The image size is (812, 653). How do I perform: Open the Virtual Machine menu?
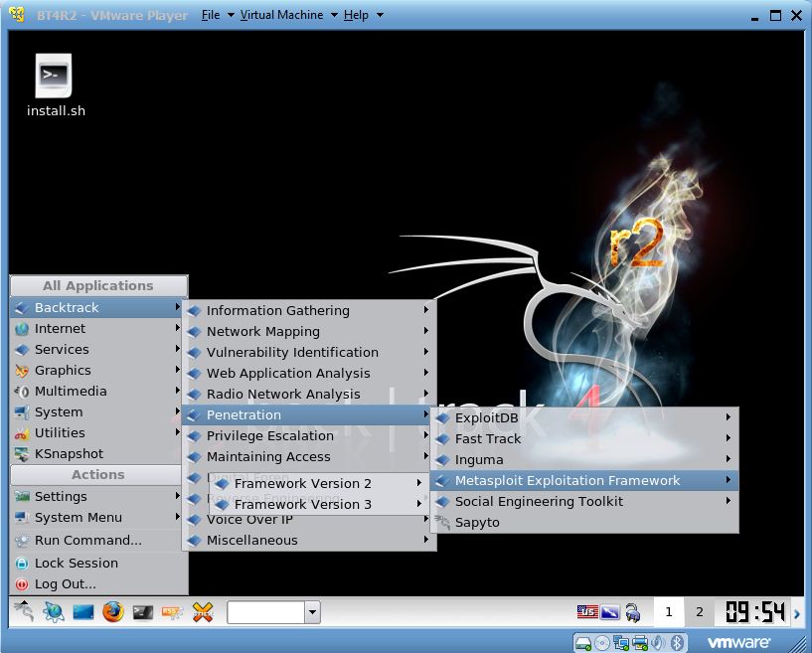click(281, 15)
